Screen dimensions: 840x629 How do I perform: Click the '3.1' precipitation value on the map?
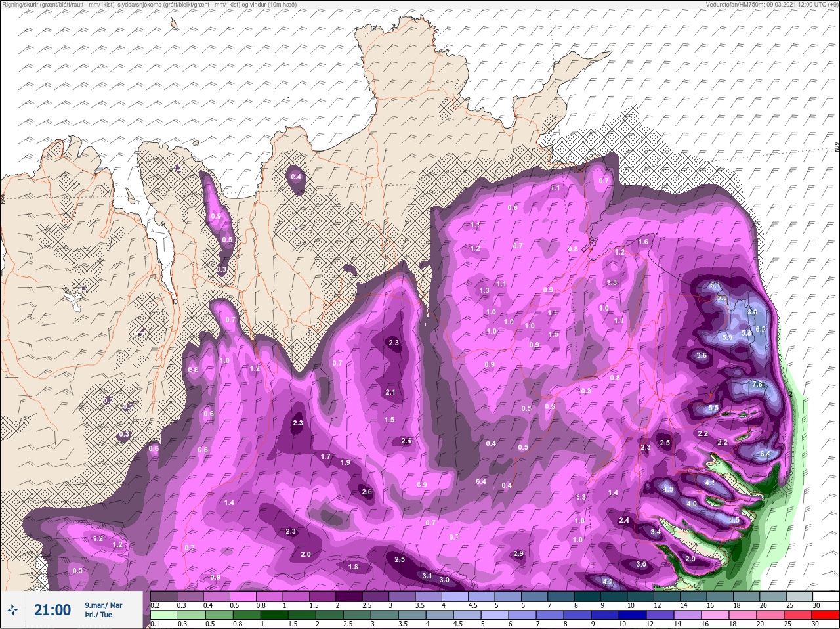427,576
